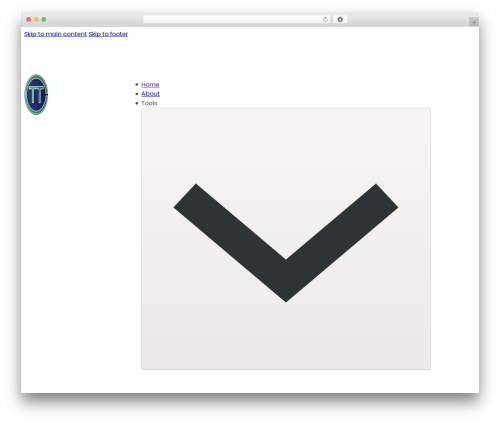Click the round TT site logo
500x423 pixels.
click(36, 95)
